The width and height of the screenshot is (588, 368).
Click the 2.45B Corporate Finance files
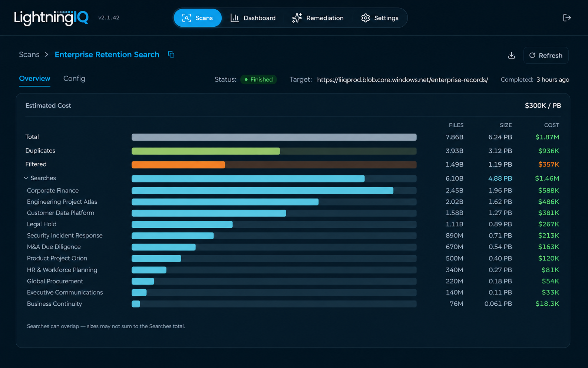[x=455, y=191]
